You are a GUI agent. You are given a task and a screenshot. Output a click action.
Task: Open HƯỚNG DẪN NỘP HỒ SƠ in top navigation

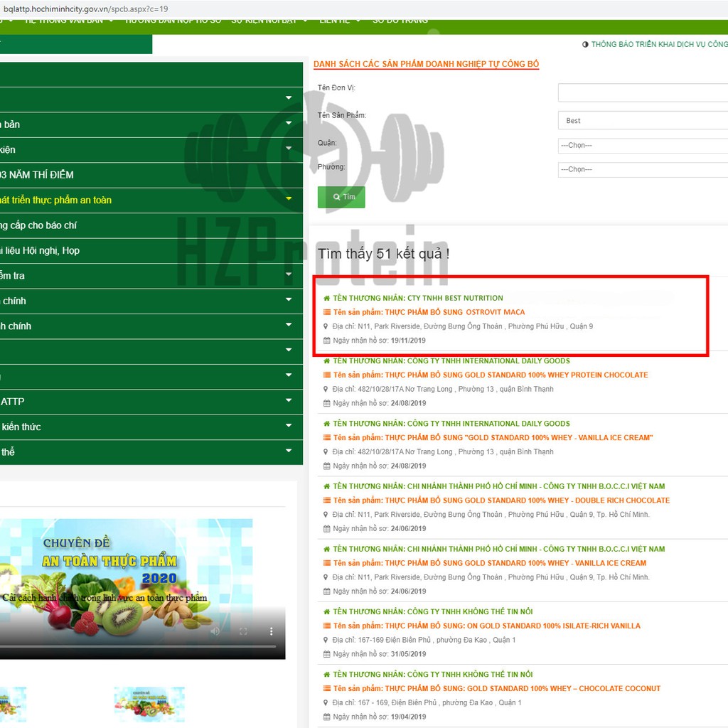pos(173,21)
